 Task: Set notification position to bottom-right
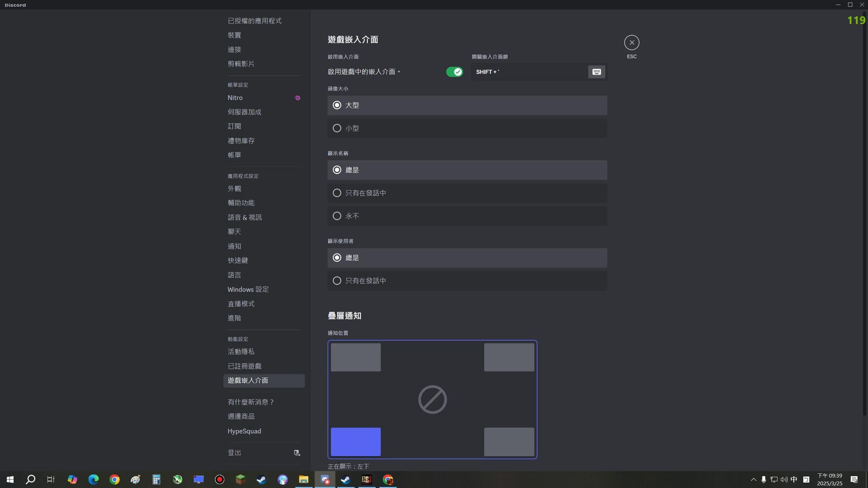pos(509,442)
